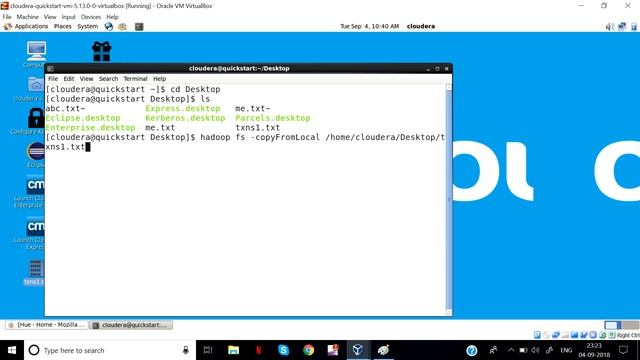
Task: Open VirtualBox Manager taskbar icon
Action: click(358, 350)
